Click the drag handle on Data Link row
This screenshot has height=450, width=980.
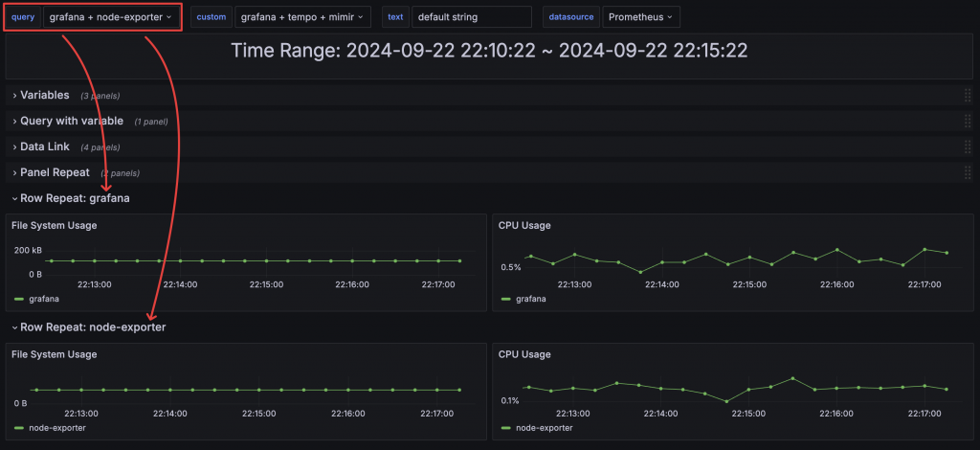968,146
